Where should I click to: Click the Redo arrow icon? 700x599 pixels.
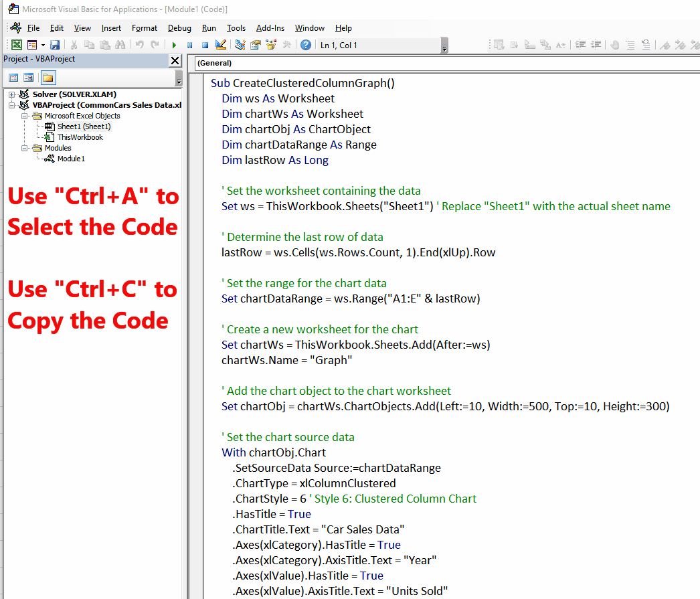(x=155, y=45)
